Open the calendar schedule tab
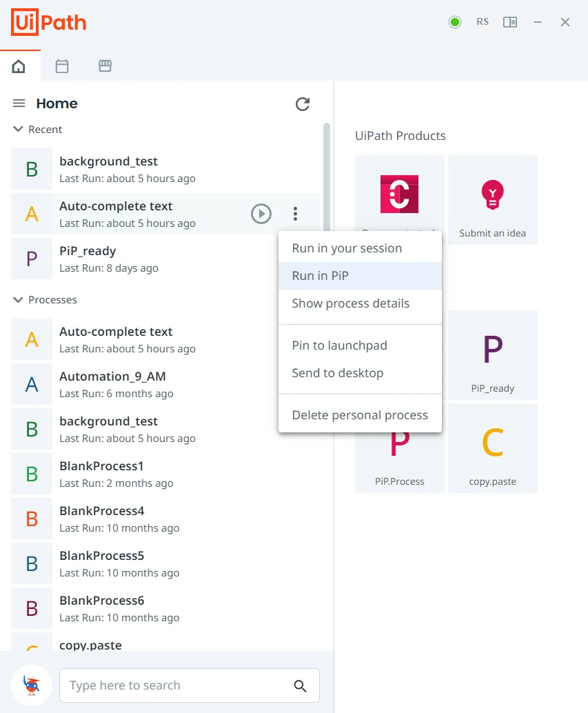This screenshot has width=588, height=713. click(62, 66)
